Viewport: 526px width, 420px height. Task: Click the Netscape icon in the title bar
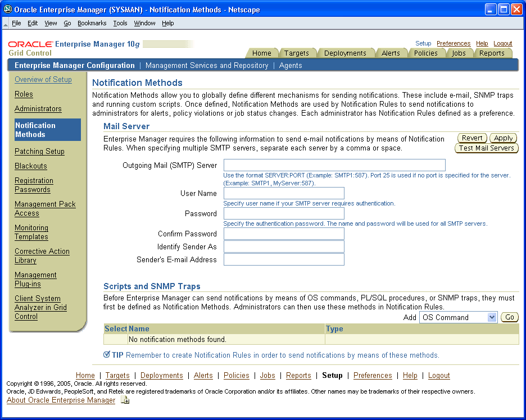coord(6,8)
